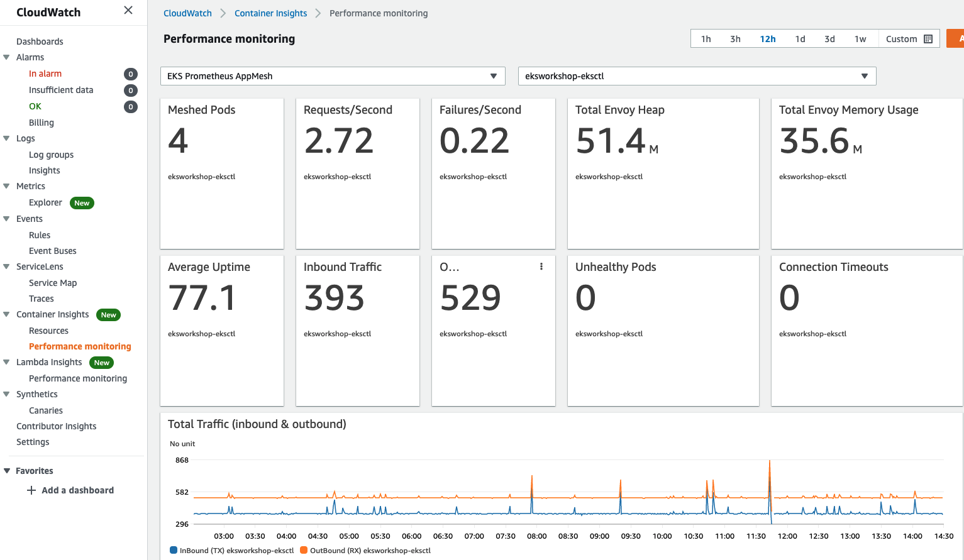Select the 1h time range
This screenshot has width=964, height=560.
pyautogui.click(x=706, y=39)
